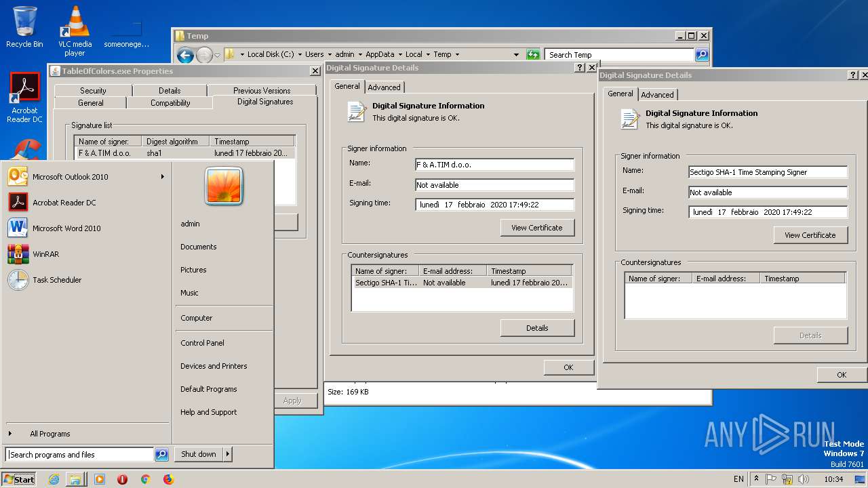Screen dimensions: 868x488
Task: Click the Search Temp field
Action: (620, 55)
